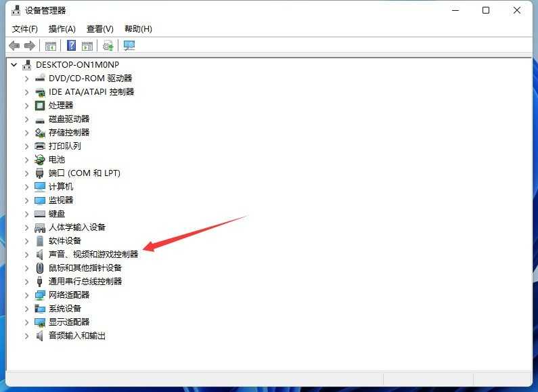Click the IDE ATA/ATAPI 控制器 icon

[40, 92]
